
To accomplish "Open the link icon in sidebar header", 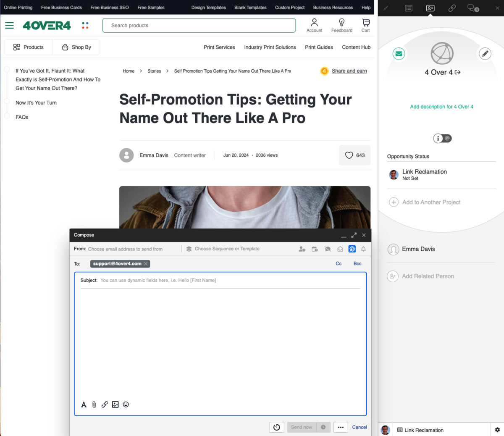I will 452,8.
